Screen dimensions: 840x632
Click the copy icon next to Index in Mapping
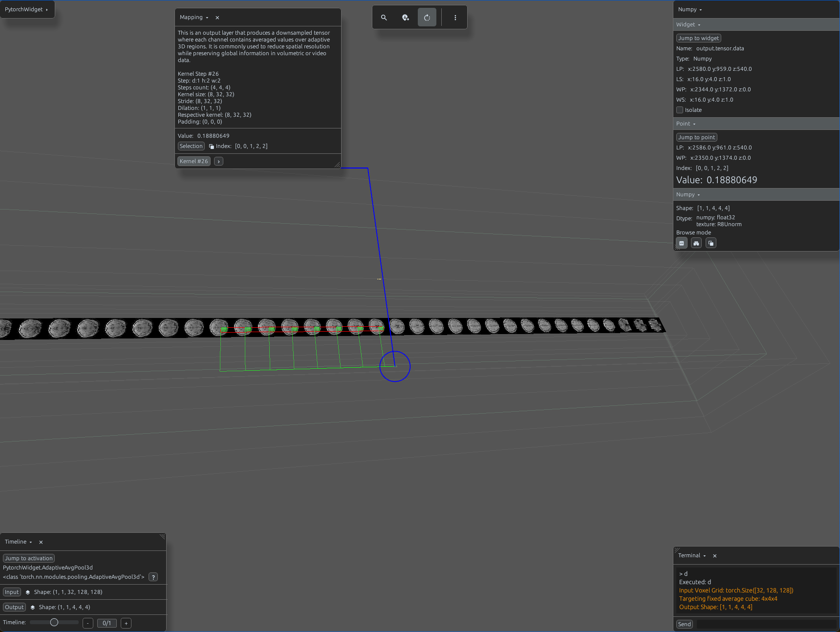click(212, 147)
